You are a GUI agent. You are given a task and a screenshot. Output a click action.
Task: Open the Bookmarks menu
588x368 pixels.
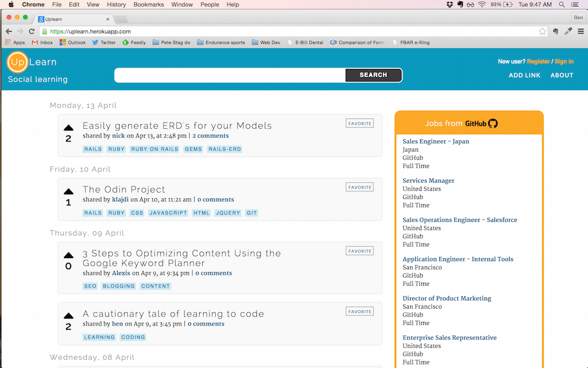click(x=149, y=5)
